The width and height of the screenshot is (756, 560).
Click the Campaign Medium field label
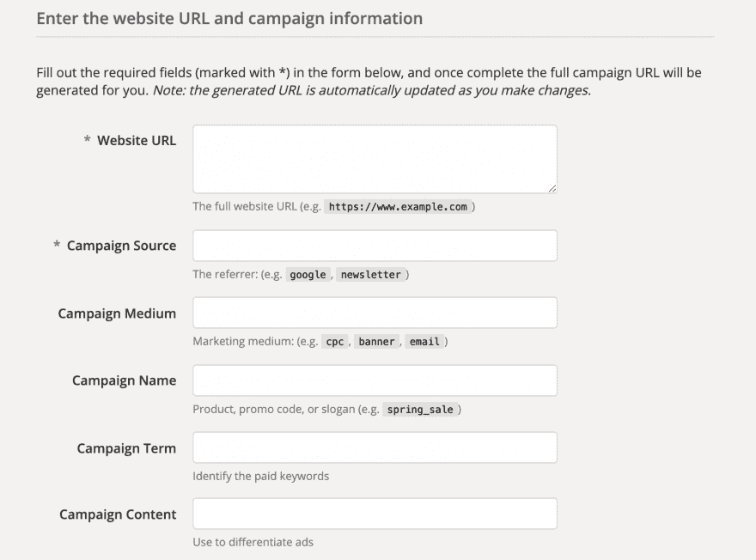tap(117, 313)
